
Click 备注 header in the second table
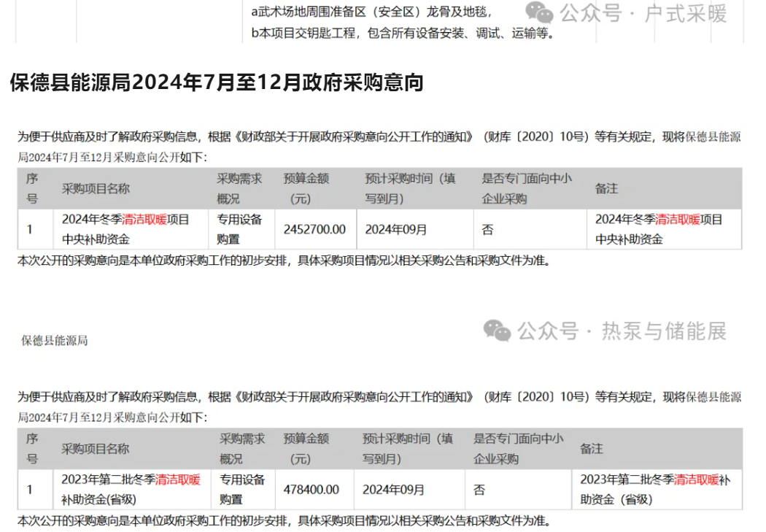click(591, 449)
